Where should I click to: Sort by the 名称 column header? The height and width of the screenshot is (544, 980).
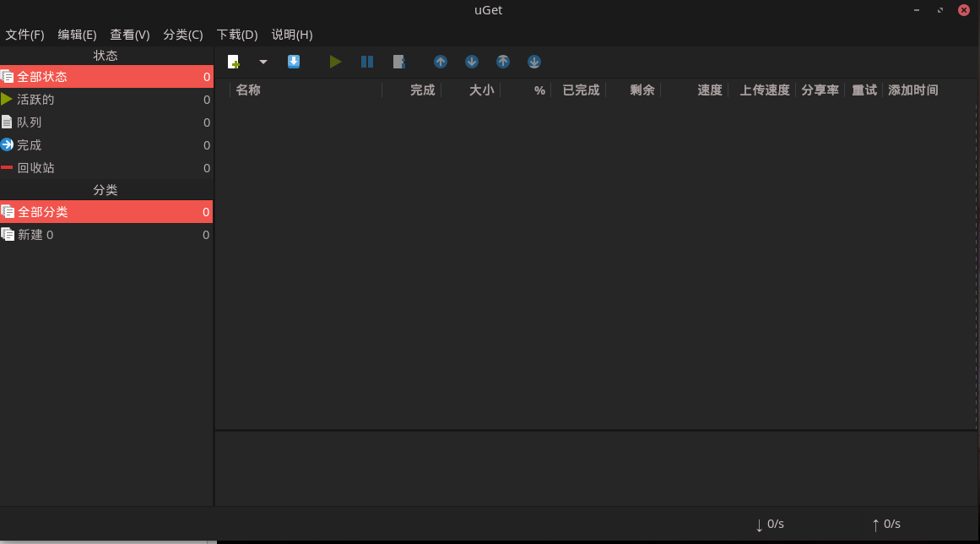(x=248, y=90)
